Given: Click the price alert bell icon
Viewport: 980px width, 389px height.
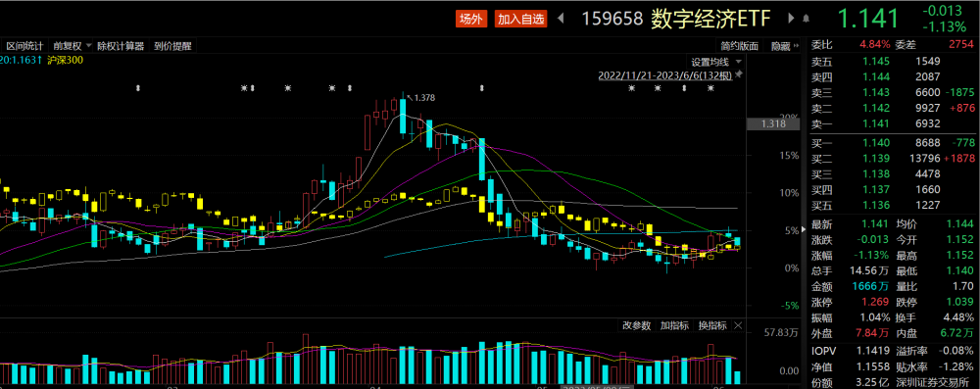Looking at the screenshot, I should tap(807, 19).
